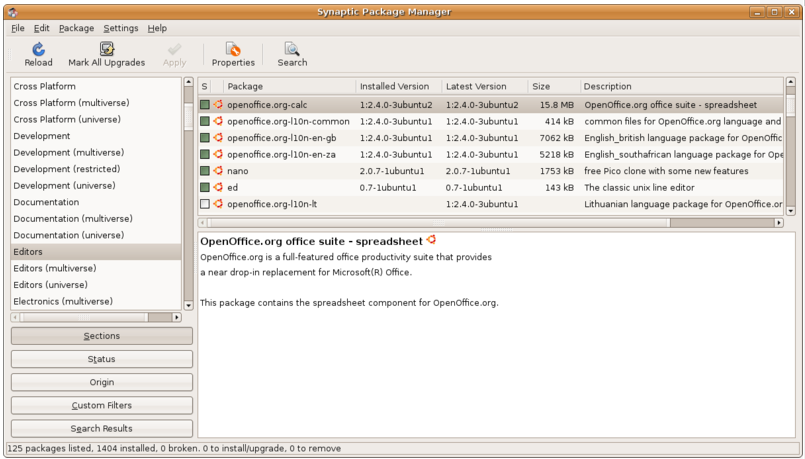The image size is (805, 459).
Task: Click Ubuntu logo beside openoffice.org-calc
Action: (x=218, y=105)
